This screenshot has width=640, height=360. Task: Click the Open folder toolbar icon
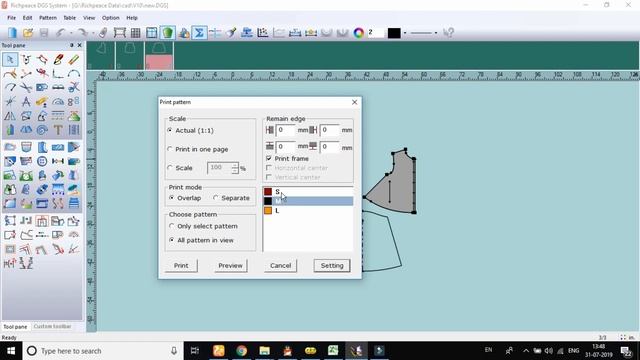pos(28,33)
